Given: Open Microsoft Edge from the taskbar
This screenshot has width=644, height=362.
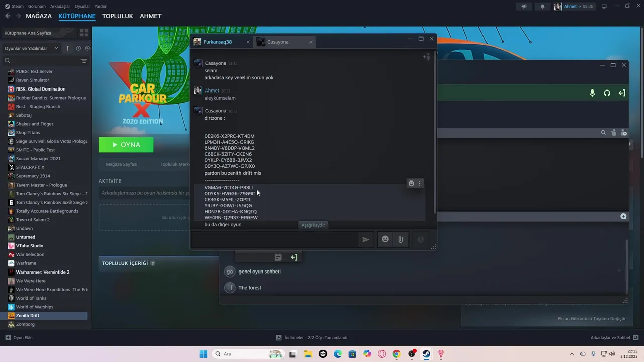Looking at the screenshot, I should [338, 354].
